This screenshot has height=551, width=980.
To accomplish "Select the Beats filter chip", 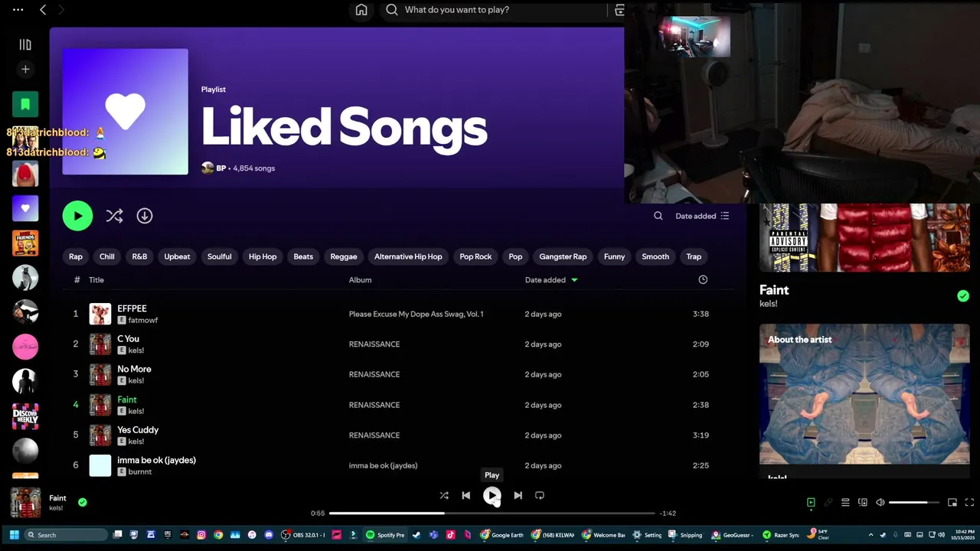I will point(303,256).
